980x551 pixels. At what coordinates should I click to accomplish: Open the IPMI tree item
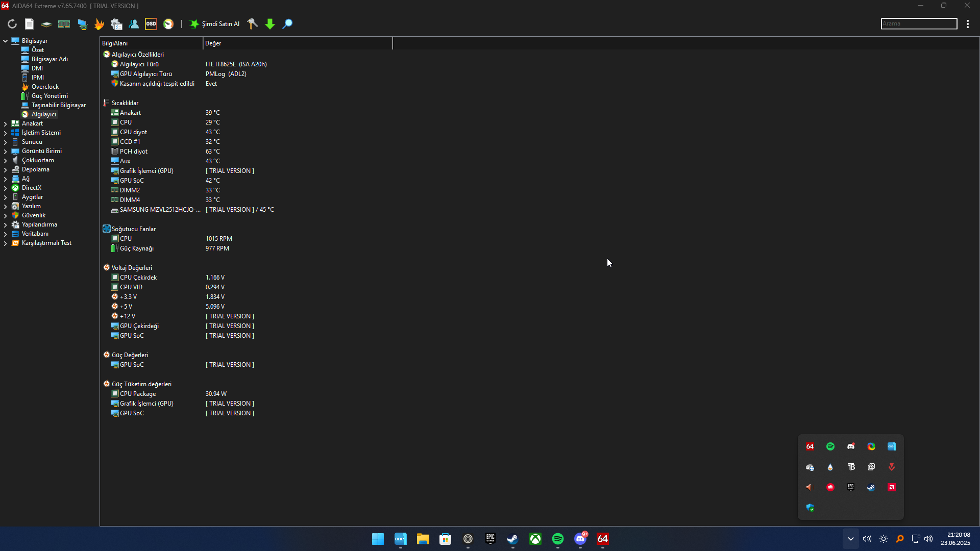pos(37,78)
